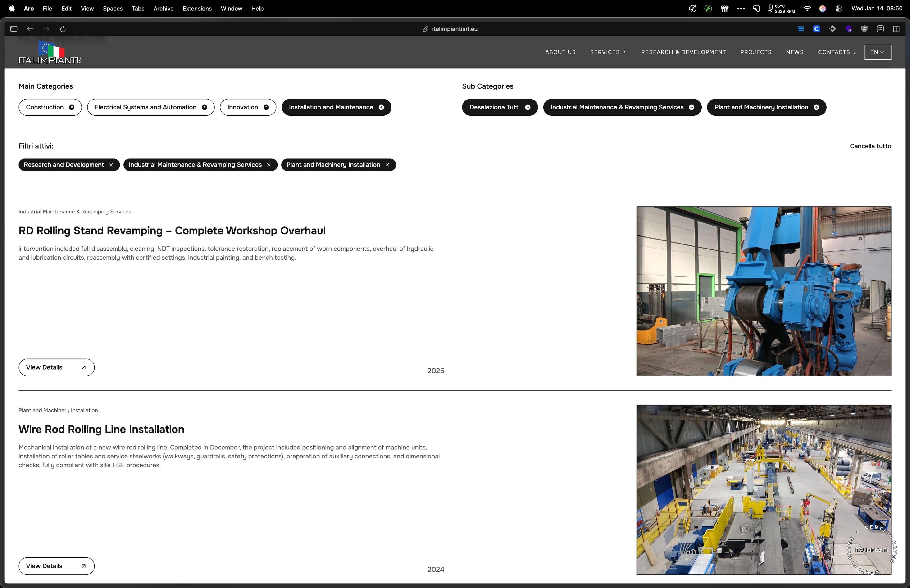Open the EN language dropdown
Viewport: 910px width, 588px height.
click(878, 52)
